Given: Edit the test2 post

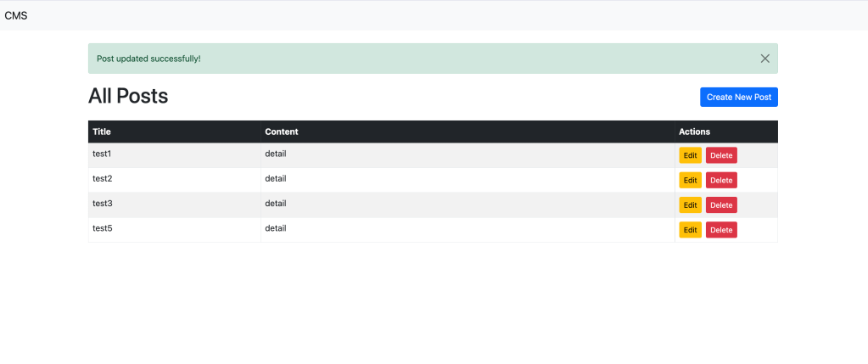Looking at the screenshot, I should click(x=690, y=181).
